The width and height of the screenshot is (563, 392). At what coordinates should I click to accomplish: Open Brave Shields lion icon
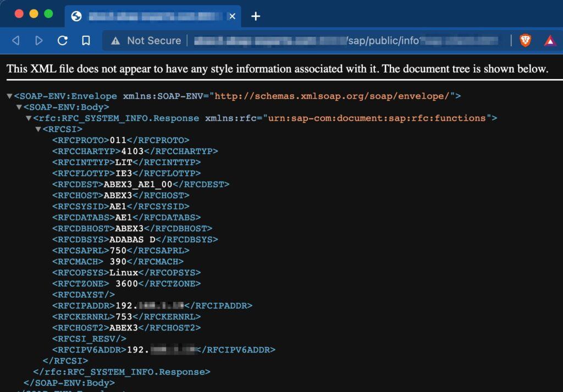(x=526, y=41)
